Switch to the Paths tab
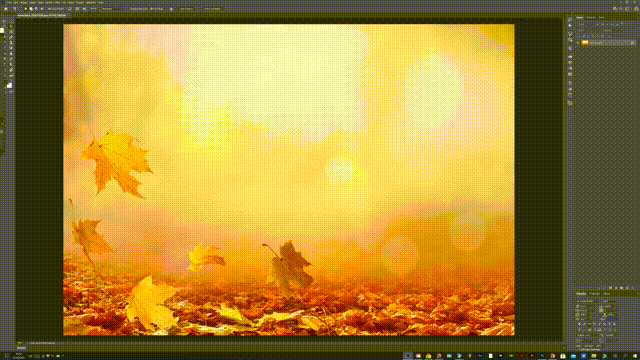Image resolution: width=640 pixels, height=360 pixels. pos(601,18)
